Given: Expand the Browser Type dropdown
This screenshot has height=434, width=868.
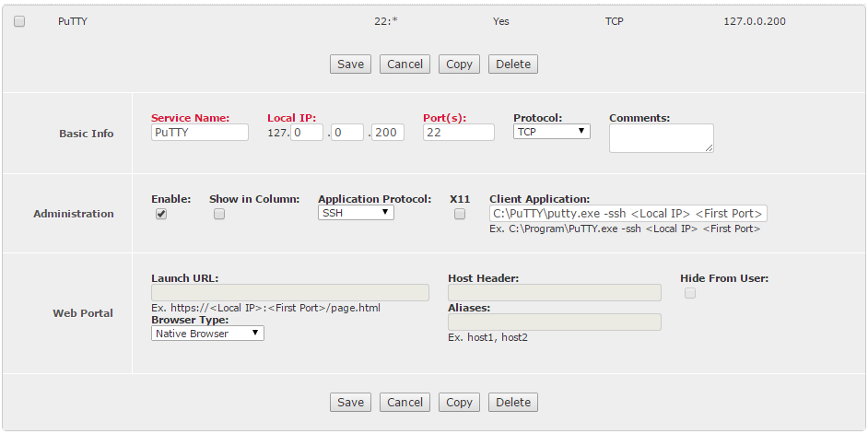Looking at the screenshot, I should click(x=207, y=334).
